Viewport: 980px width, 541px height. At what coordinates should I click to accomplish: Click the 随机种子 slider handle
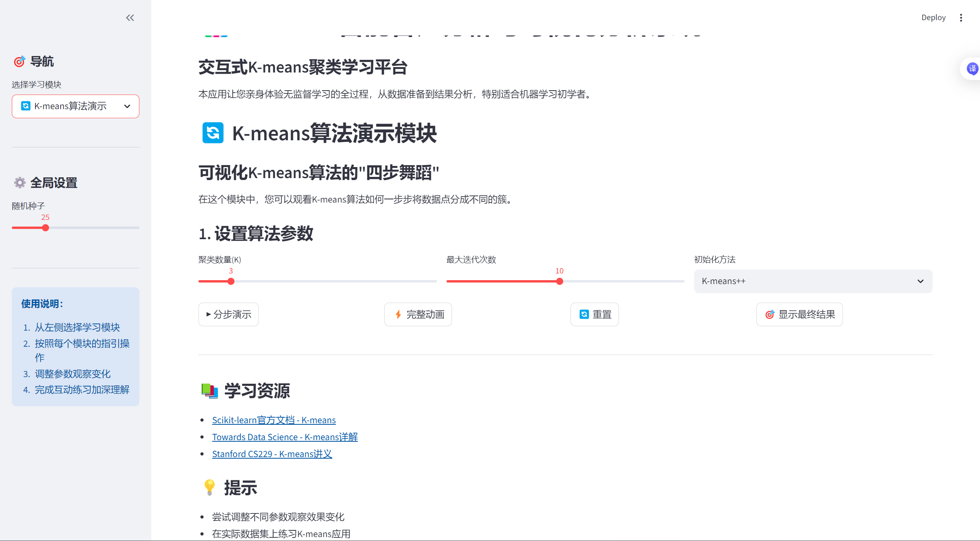tap(46, 228)
